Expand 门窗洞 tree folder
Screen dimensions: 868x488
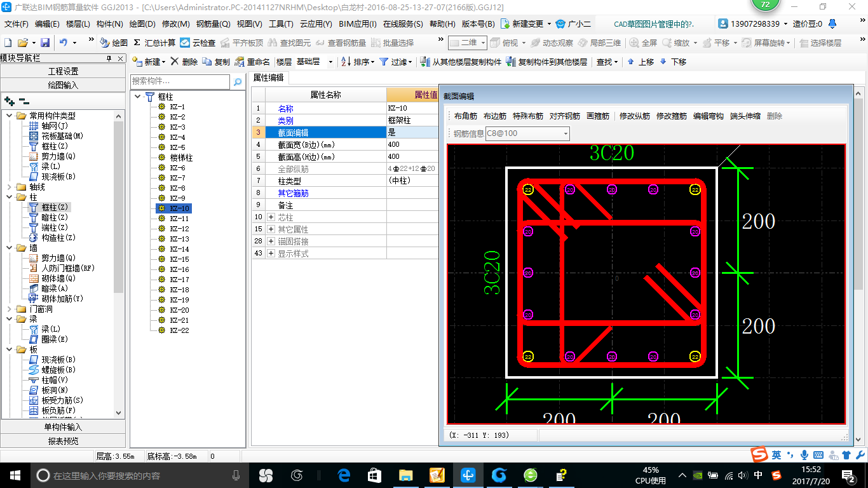[x=9, y=309]
